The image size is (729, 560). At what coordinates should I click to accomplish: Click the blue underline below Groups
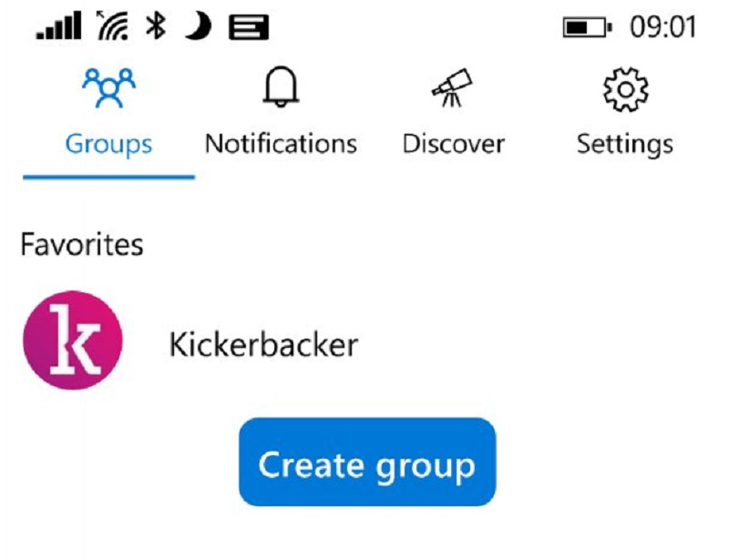108,177
